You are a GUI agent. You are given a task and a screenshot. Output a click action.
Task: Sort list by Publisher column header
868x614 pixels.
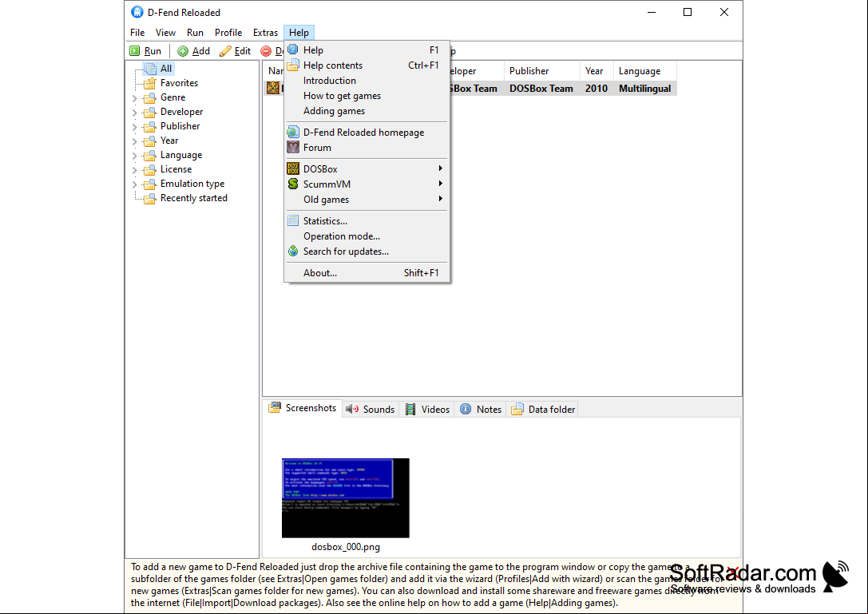[x=542, y=71]
